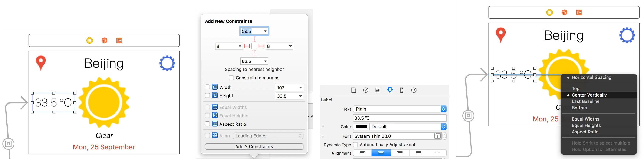Open the Attributes inspector
644x159 pixels.
pyautogui.click(x=390, y=90)
